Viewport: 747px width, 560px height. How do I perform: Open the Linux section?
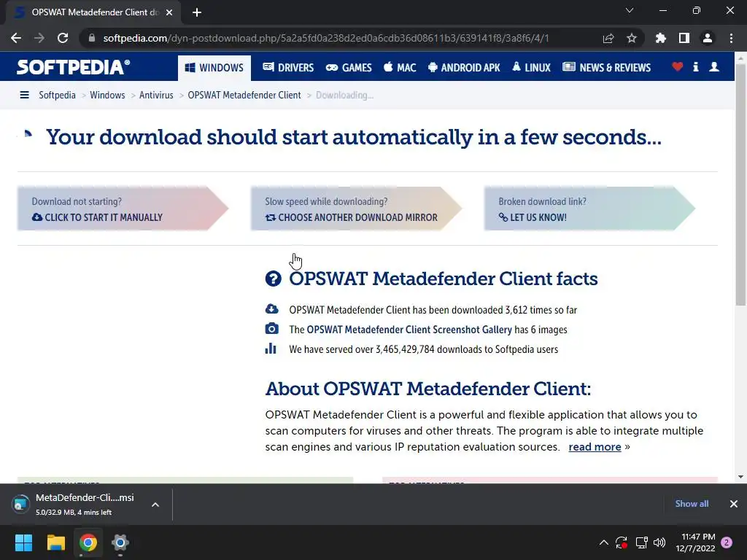pyautogui.click(x=531, y=68)
